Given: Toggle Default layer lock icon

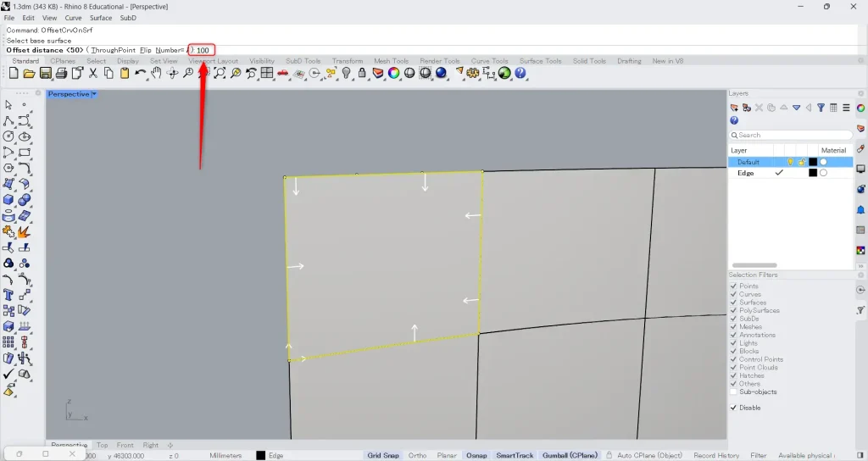Looking at the screenshot, I should 801,162.
